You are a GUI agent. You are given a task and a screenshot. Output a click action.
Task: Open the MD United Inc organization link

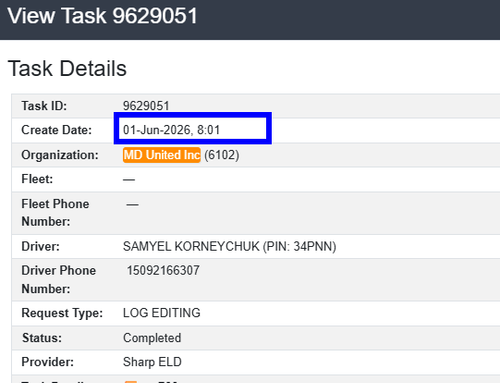coord(162,155)
